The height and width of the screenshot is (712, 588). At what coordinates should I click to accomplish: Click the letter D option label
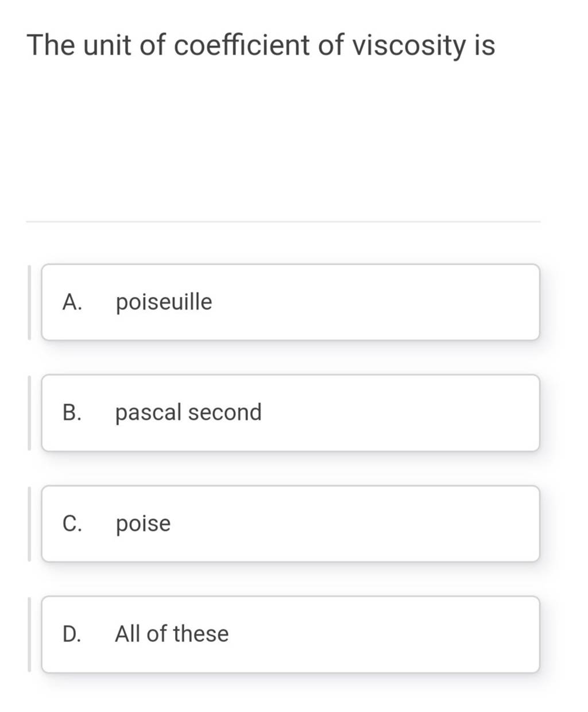point(72,634)
